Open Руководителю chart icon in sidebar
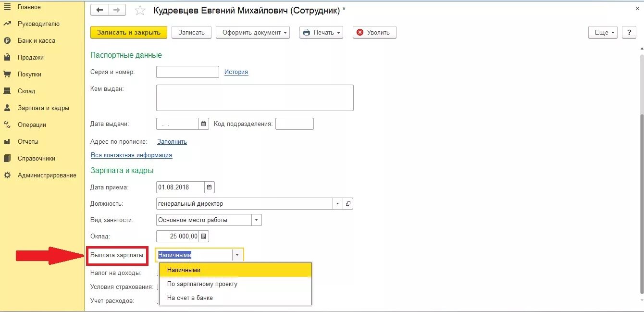This screenshot has height=312, width=644. point(7,24)
